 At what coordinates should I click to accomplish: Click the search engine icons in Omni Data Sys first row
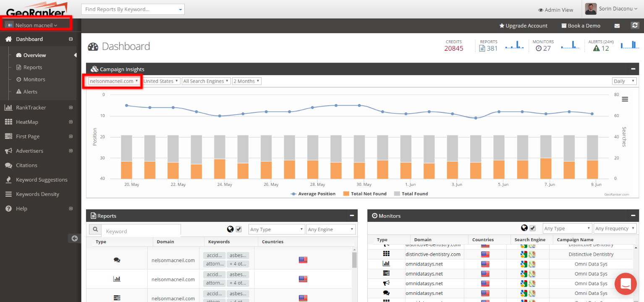tap(527, 264)
